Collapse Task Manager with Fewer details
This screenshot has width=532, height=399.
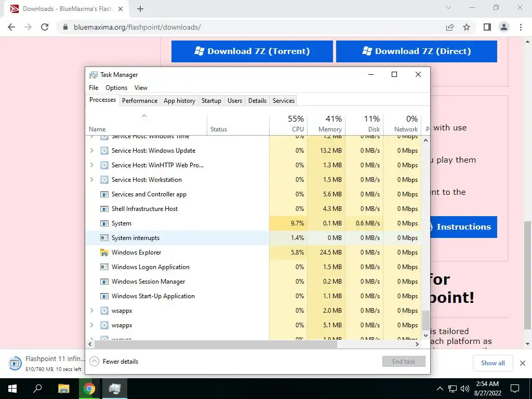click(114, 362)
